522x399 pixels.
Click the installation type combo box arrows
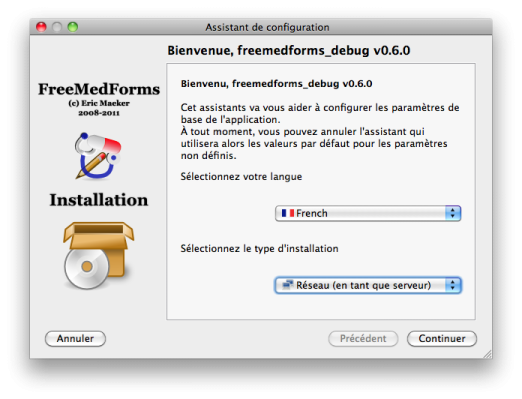[x=453, y=285]
